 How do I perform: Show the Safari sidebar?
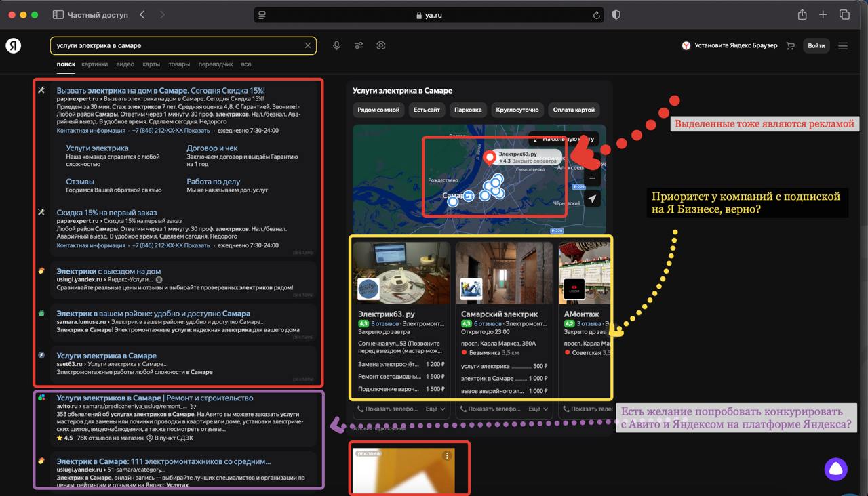pos(58,15)
